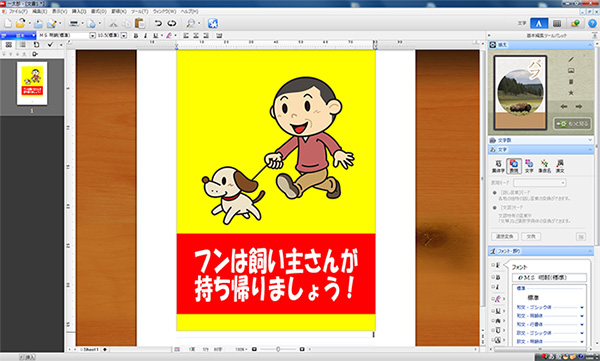Select the first mode radio option in 文字 palette

[494, 193]
